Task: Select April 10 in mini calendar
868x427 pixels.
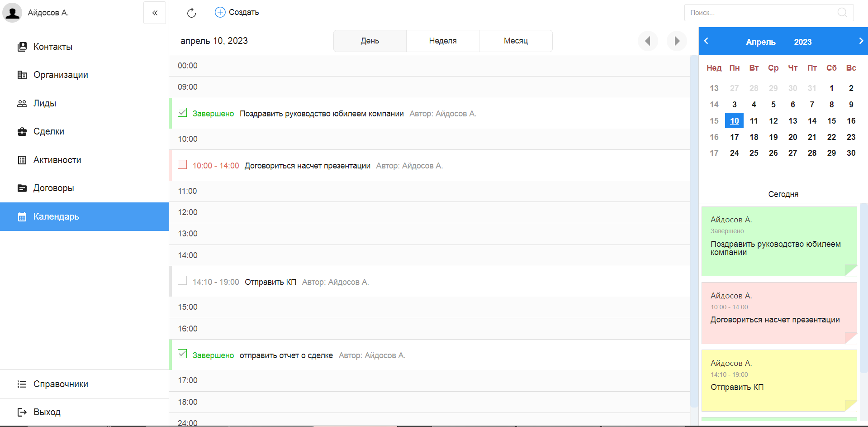Action: (x=734, y=121)
